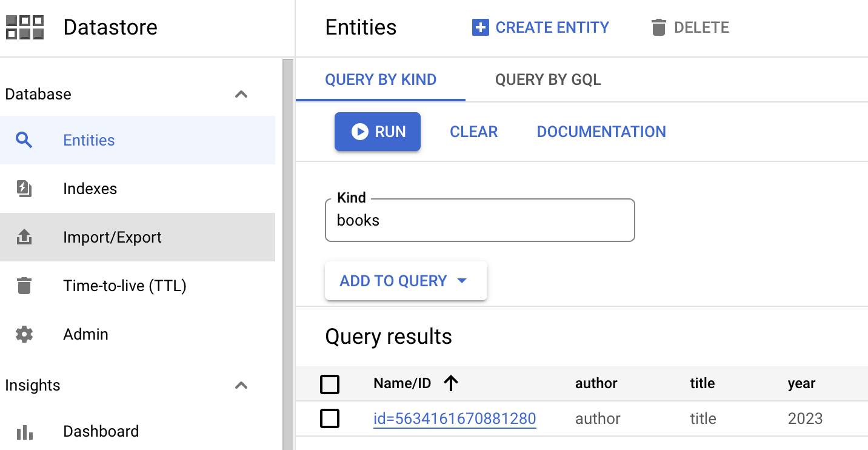868x450 pixels.
Task: Click the Time-to-live trash icon
Action: click(24, 286)
